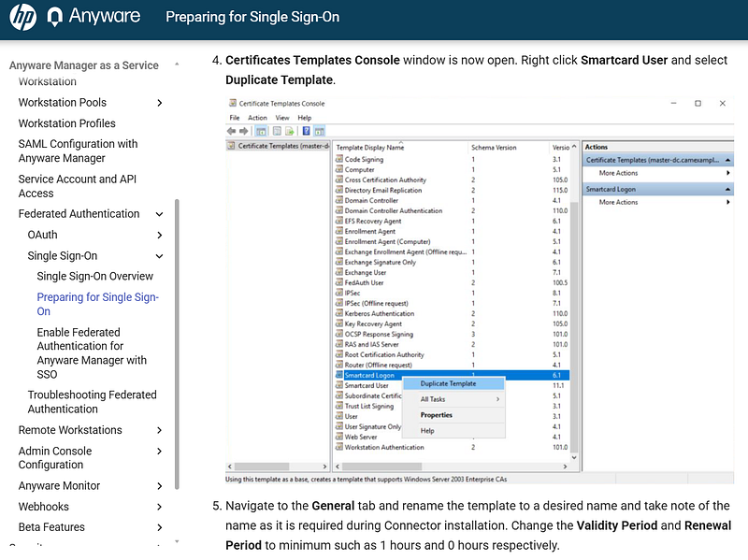
Task: Click the template icon next to User
Action: 339,416
